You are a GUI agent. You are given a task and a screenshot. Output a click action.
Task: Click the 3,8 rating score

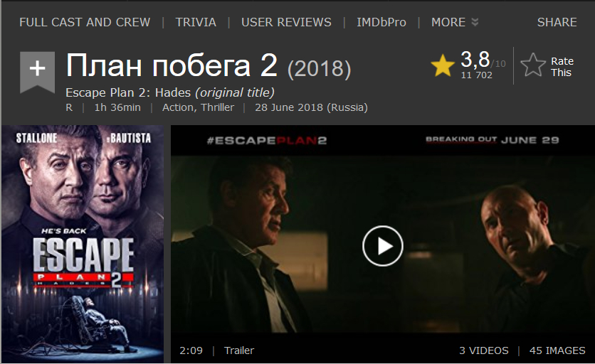(475, 60)
